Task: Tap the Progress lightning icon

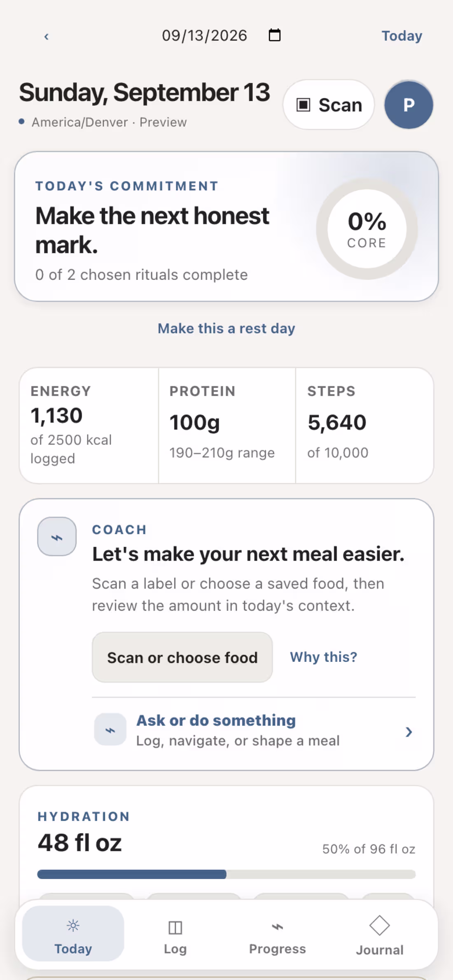Action: [277, 927]
